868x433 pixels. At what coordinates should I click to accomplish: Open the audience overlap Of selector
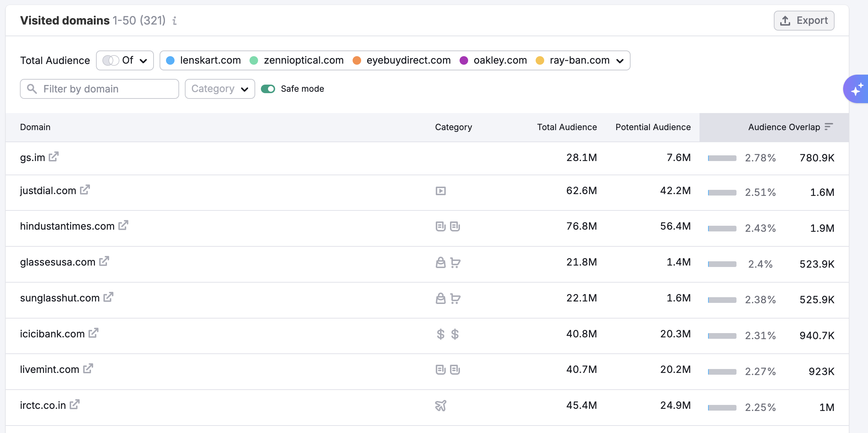[125, 60]
